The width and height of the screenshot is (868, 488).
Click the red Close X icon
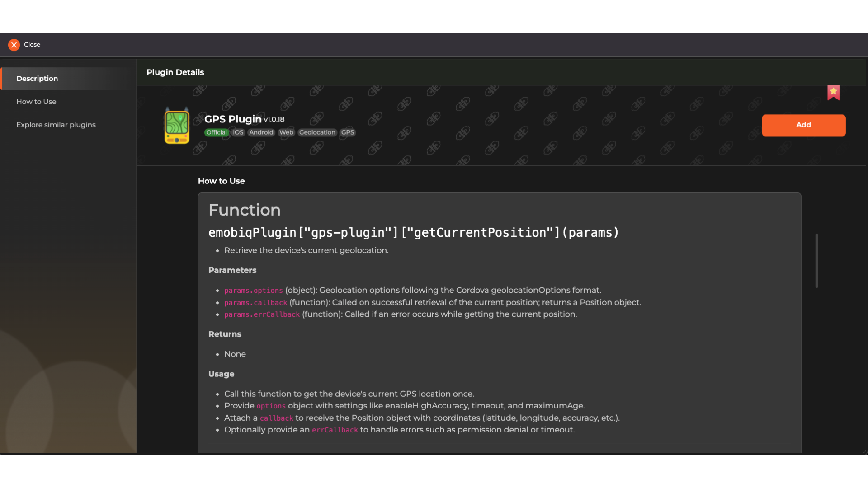[x=14, y=45]
